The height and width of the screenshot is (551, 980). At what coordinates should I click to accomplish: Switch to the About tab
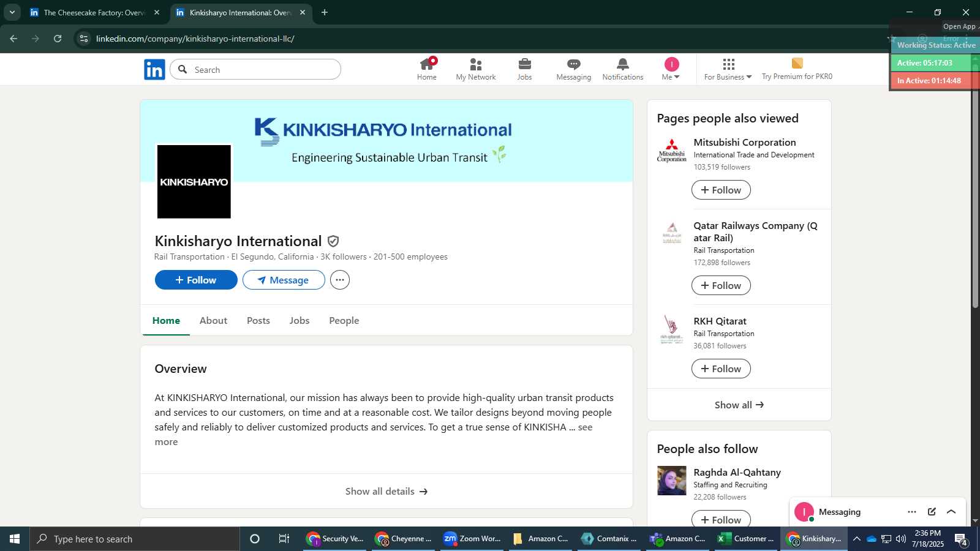213,321
